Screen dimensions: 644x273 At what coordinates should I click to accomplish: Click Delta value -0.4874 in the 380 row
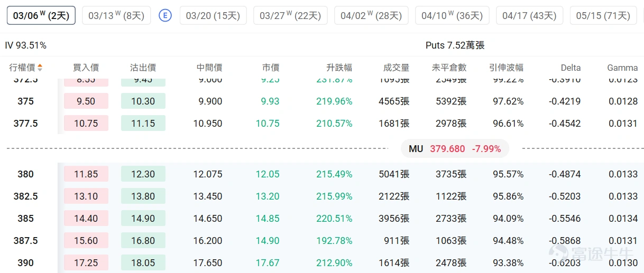(565, 174)
